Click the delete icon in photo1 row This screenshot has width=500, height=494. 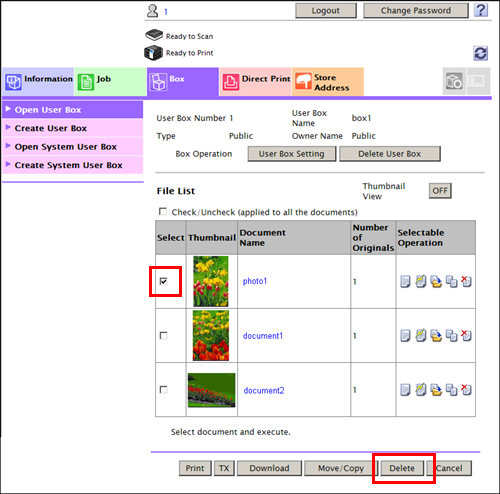click(x=466, y=281)
